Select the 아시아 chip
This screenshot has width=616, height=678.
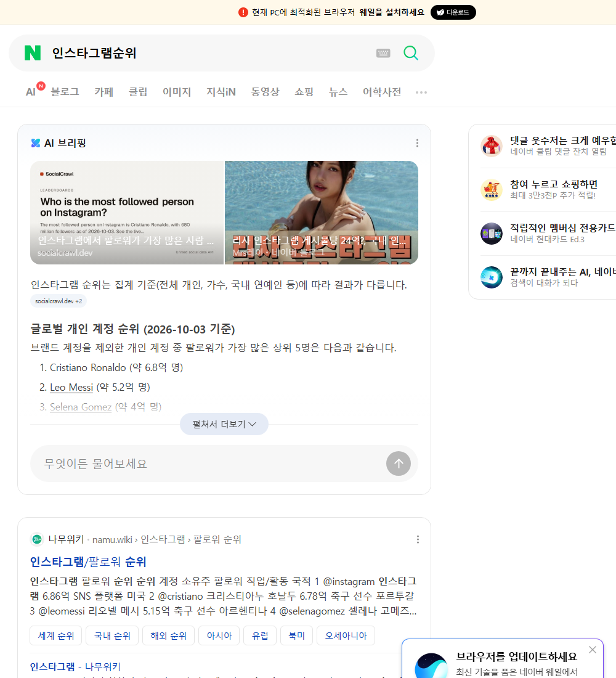click(219, 635)
